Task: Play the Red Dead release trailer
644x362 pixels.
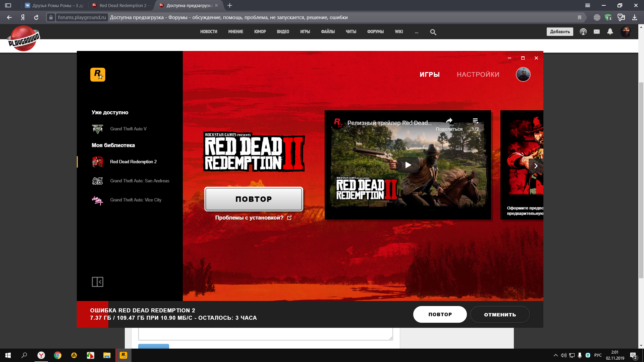Action: point(408,165)
